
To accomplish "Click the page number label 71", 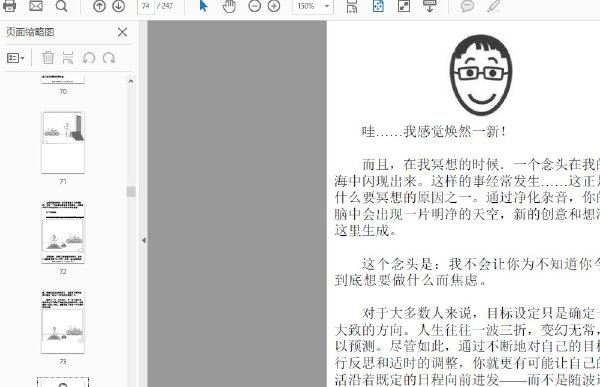I will [63, 181].
